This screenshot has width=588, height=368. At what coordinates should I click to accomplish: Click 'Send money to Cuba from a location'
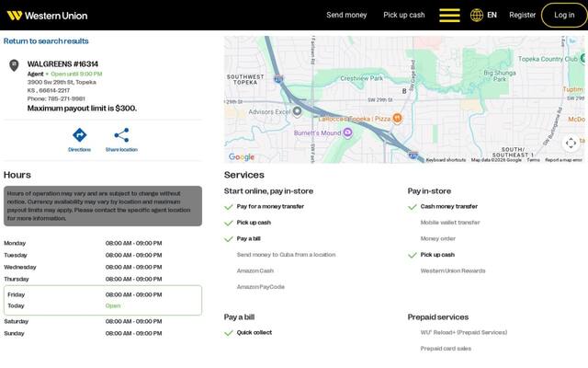click(x=286, y=255)
